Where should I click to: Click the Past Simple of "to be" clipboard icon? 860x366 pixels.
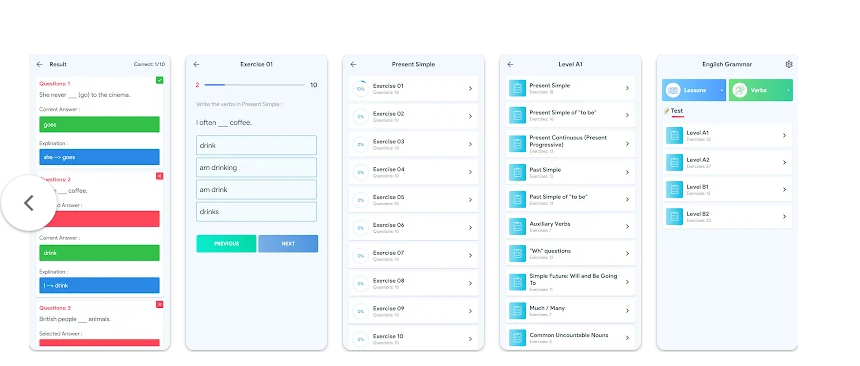517,199
